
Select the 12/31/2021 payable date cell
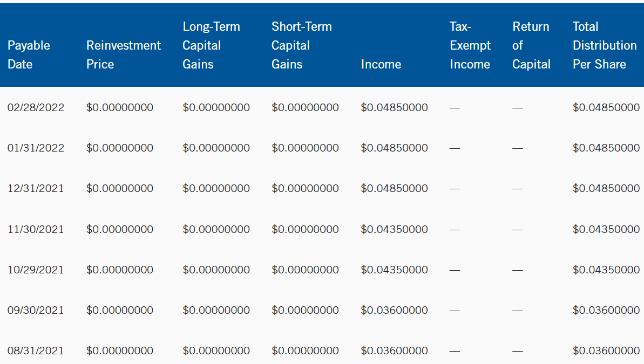36,188
